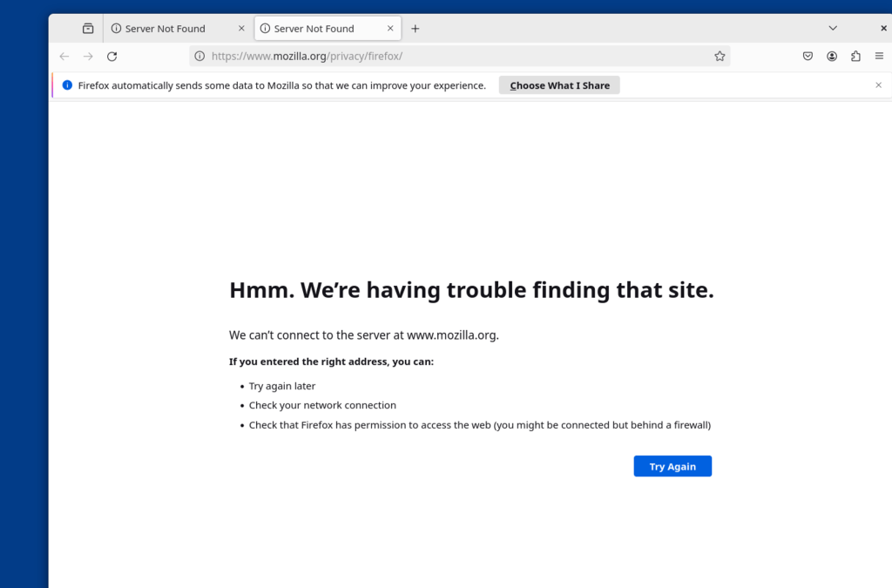Click the info icon in notification bar
Viewport: 892px width, 588px height.
[67, 85]
